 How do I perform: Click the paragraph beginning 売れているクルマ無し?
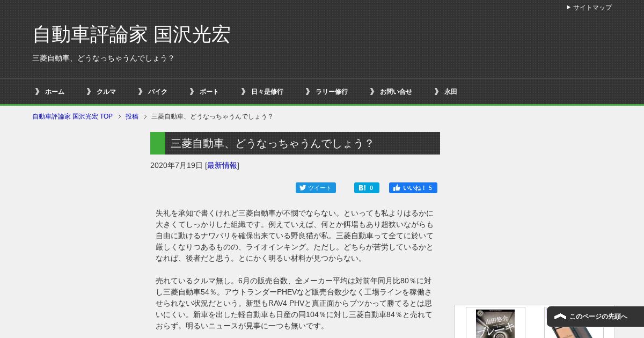click(295, 303)
